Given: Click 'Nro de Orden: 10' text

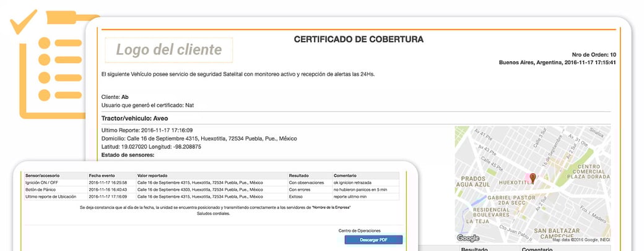Looking at the screenshot, I should (594, 55).
